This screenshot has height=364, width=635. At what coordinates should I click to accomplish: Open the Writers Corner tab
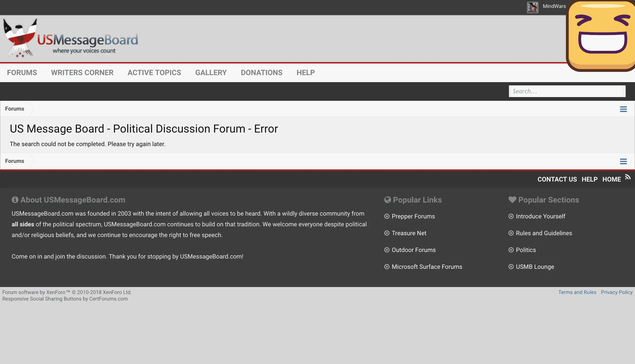(x=82, y=73)
